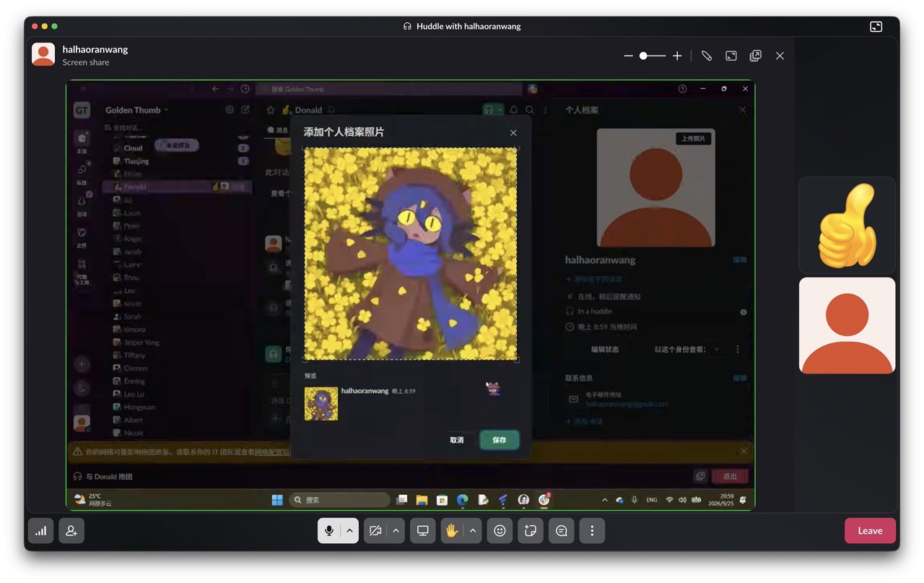The image size is (924, 583).
Task: Enable drawing on the screen share
Action: (x=707, y=56)
